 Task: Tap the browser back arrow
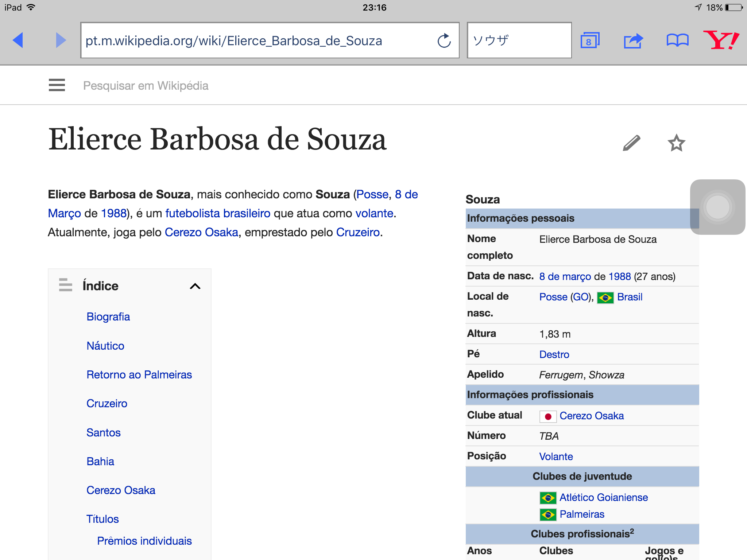coord(18,40)
